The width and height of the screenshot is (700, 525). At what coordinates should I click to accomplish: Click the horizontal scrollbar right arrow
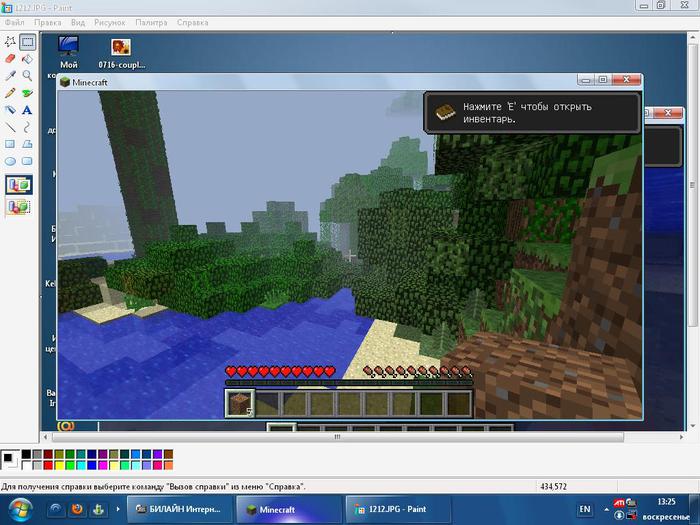[x=681, y=437]
